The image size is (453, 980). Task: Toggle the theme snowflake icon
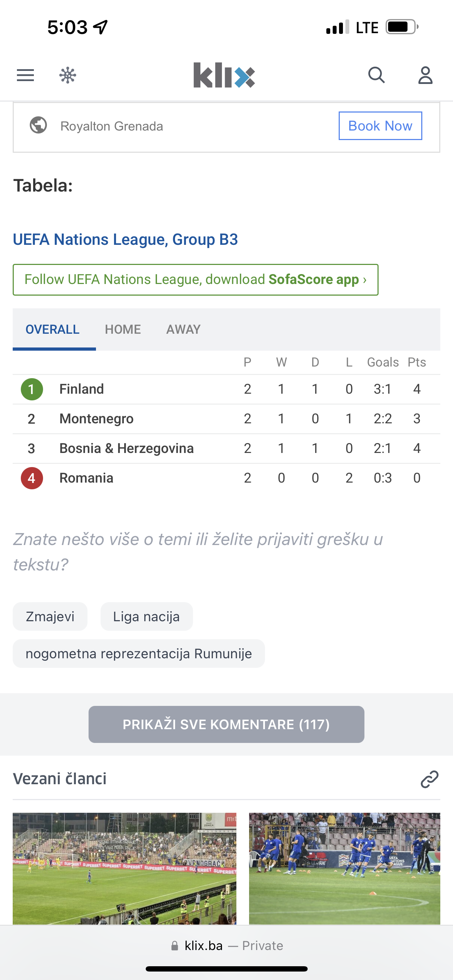[x=68, y=75]
